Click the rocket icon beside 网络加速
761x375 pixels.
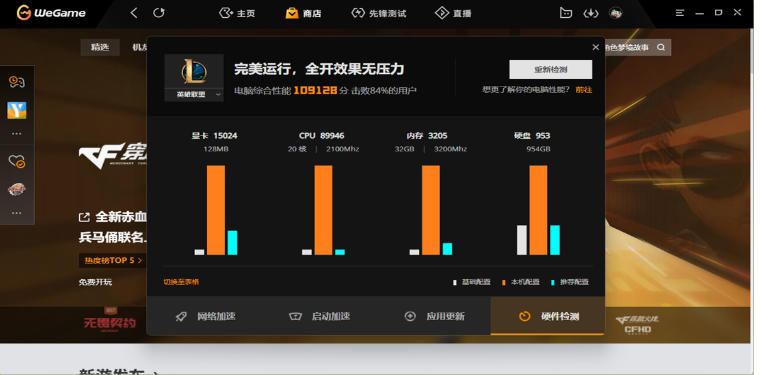pos(181,317)
